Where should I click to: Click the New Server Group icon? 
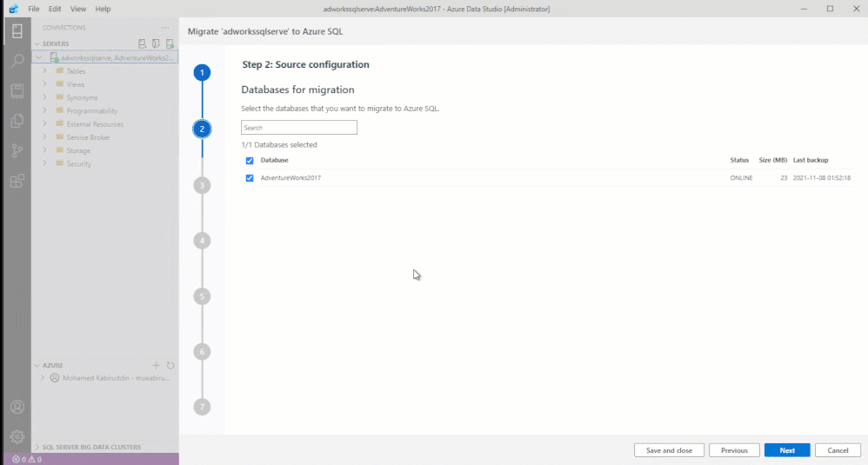pyautogui.click(x=156, y=43)
